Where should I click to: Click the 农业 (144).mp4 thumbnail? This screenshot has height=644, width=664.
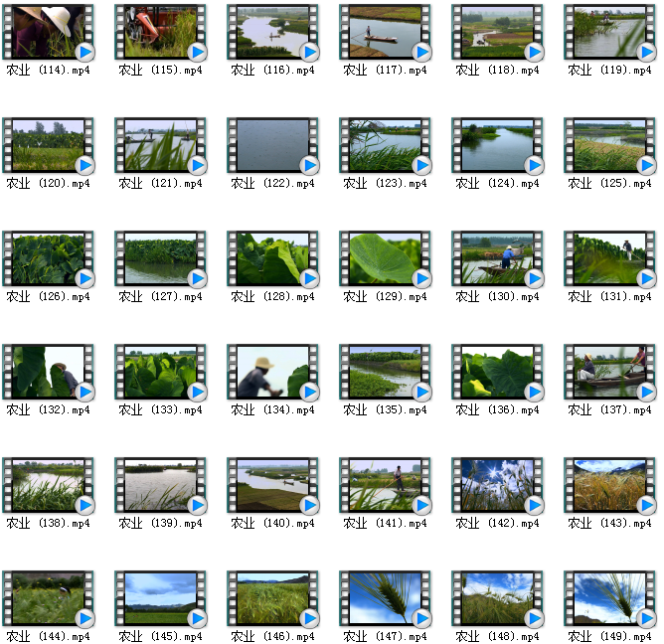pyautogui.click(x=48, y=598)
